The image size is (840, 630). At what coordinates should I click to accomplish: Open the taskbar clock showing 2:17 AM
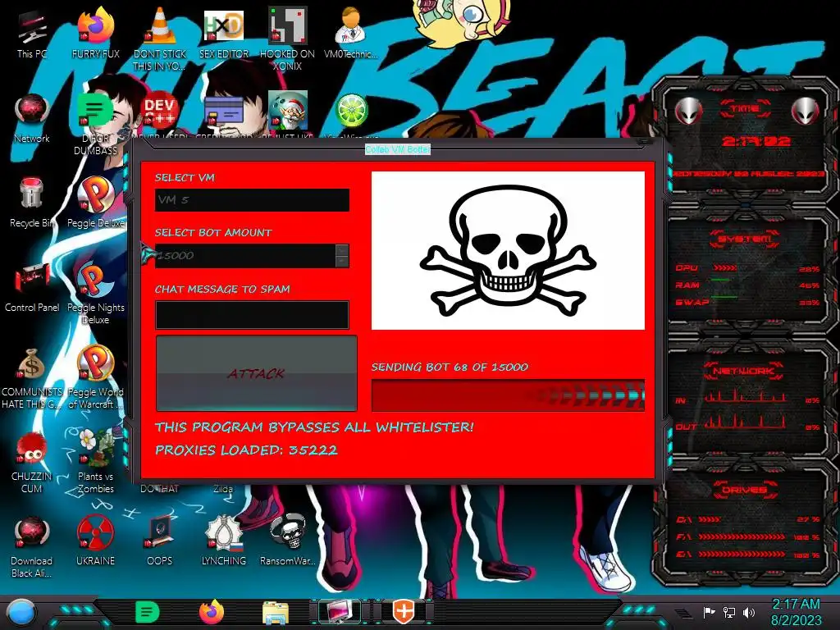tap(796, 612)
